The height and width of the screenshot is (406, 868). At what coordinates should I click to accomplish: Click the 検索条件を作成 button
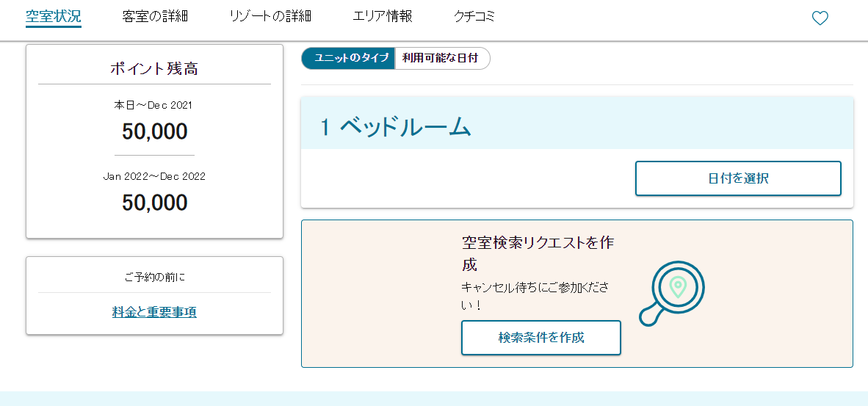pos(540,338)
